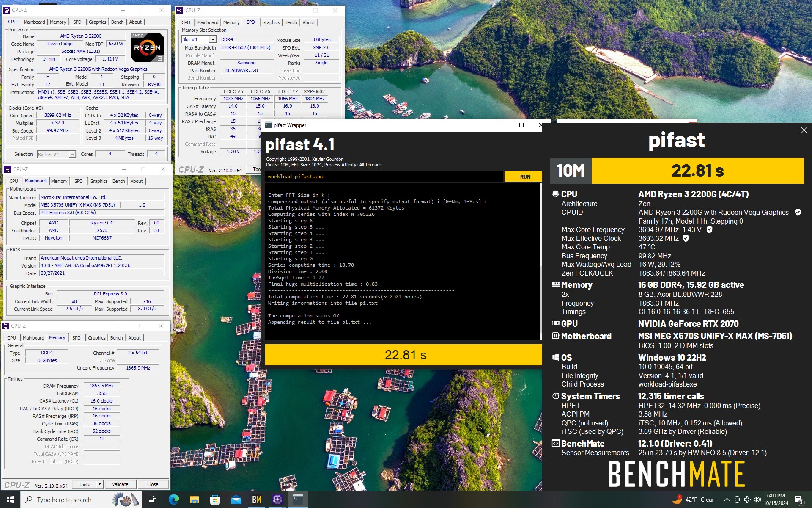This screenshot has height=508, width=812.
Task: Click the NVIDIA GeForce RTX 2070 text
Action: click(x=689, y=324)
